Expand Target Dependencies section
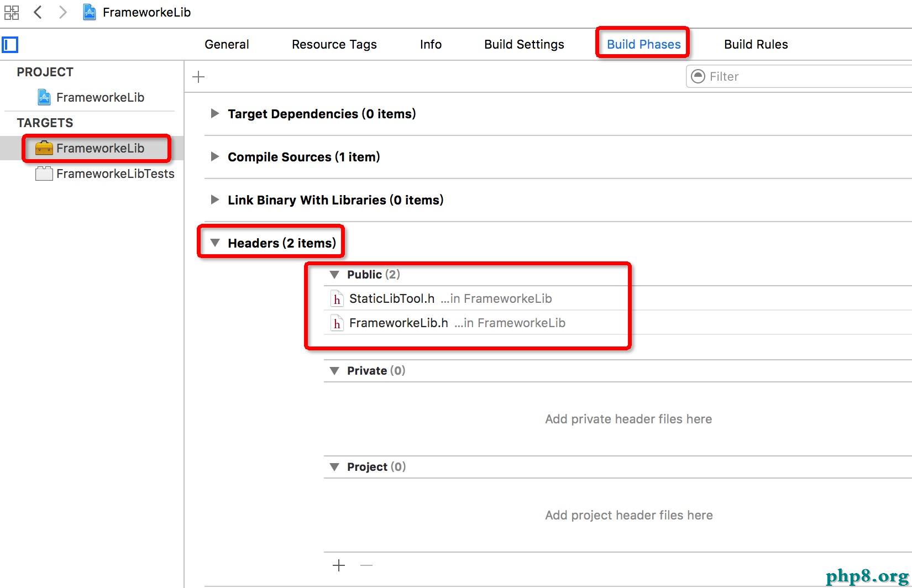 coord(215,114)
